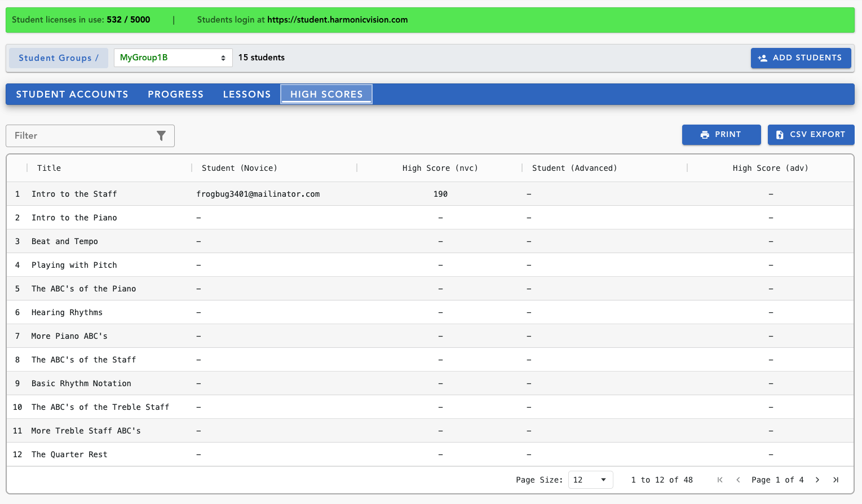The width and height of the screenshot is (862, 504).
Task: Switch to the Student Accounts tab
Action: point(72,94)
